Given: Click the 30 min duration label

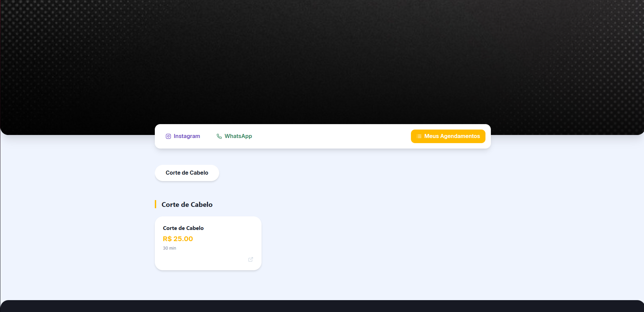Looking at the screenshot, I should click(x=169, y=248).
